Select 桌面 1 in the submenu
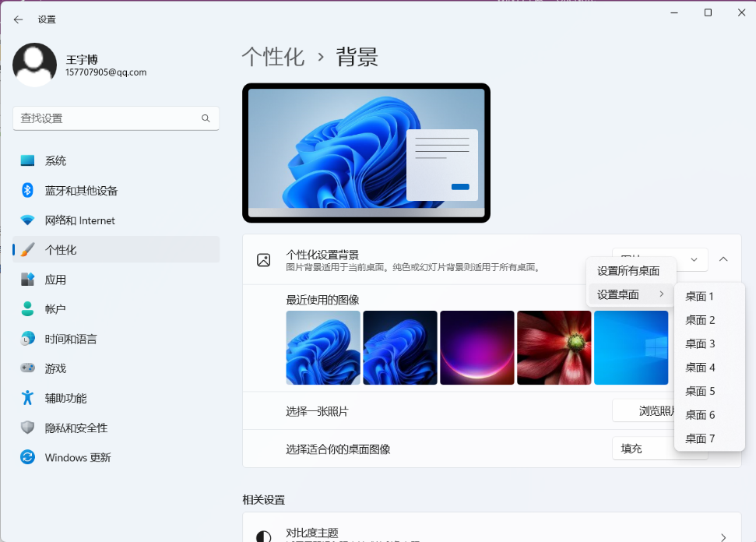Screen dimensions: 756x542 [710, 296]
